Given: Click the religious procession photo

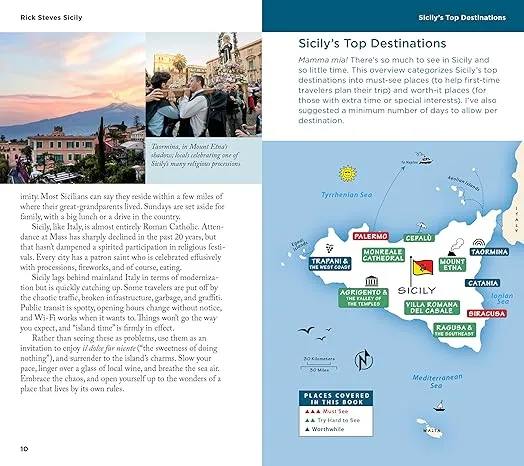Looking at the screenshot, I should (x=204, y=85).
